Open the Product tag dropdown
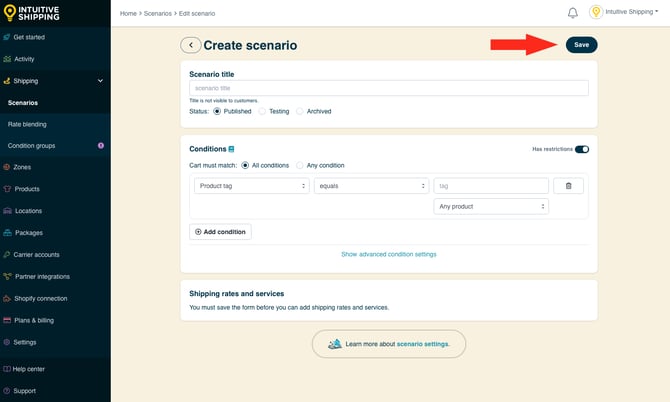Viewport: 670px width, 402px height. (x=251, y=186)
